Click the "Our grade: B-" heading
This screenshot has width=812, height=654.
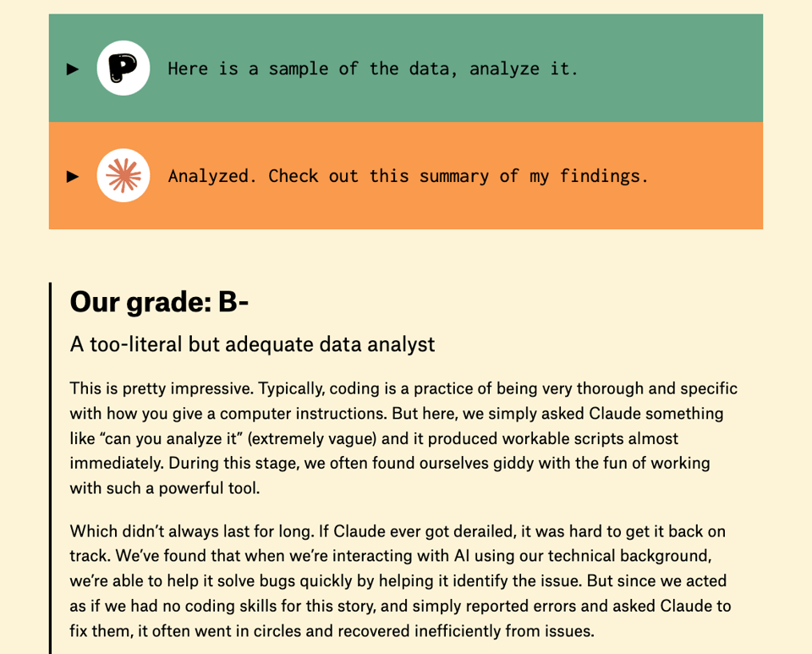159,301
